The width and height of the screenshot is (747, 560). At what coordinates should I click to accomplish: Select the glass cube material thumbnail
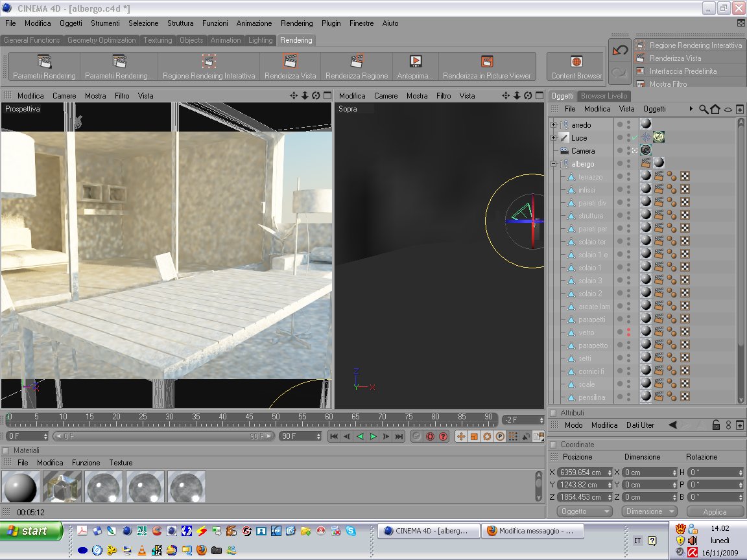click(x=62, y=487)
